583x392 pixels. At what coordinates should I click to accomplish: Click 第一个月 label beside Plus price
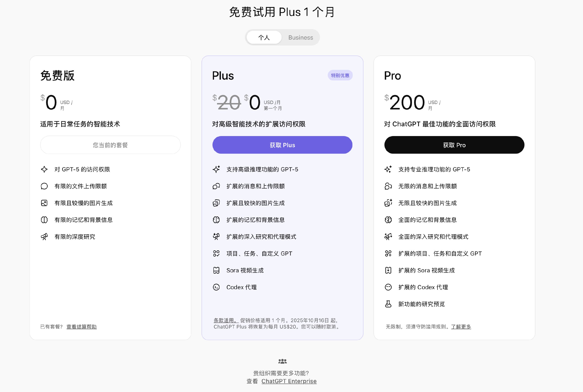(x=273, y=108)
